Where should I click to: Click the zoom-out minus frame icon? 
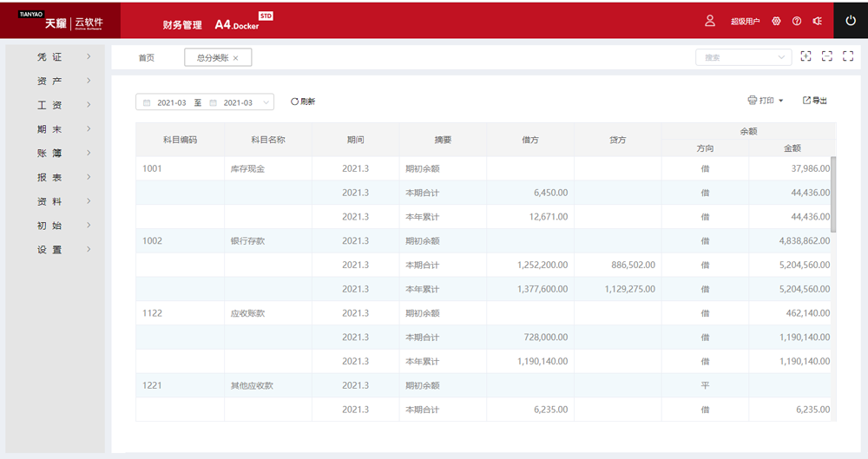coord(827,56)
